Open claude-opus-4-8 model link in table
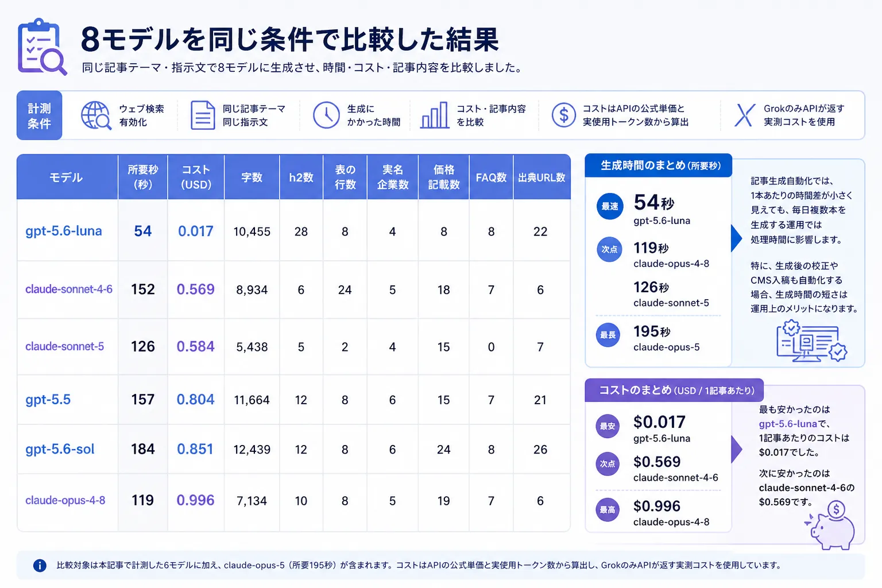Viewport: 882px width, 588px height. click(x=65, y=500)
